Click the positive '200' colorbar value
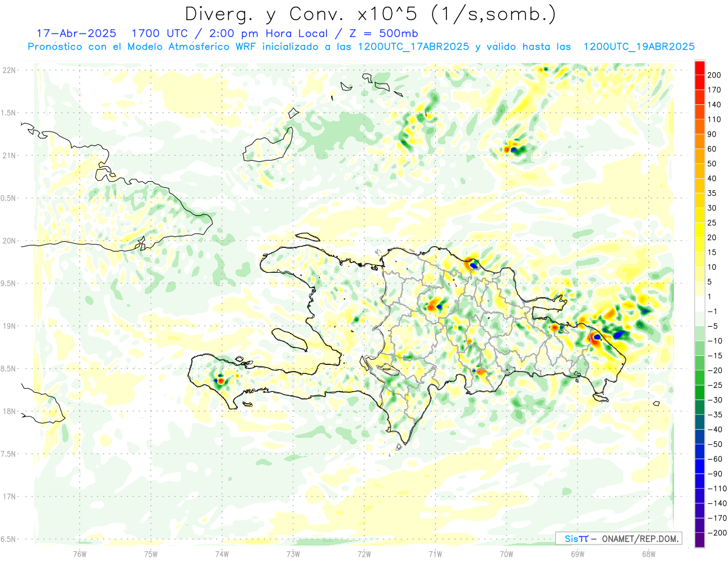The width and height of the screenshot is (728, 562). click(715, 75)
